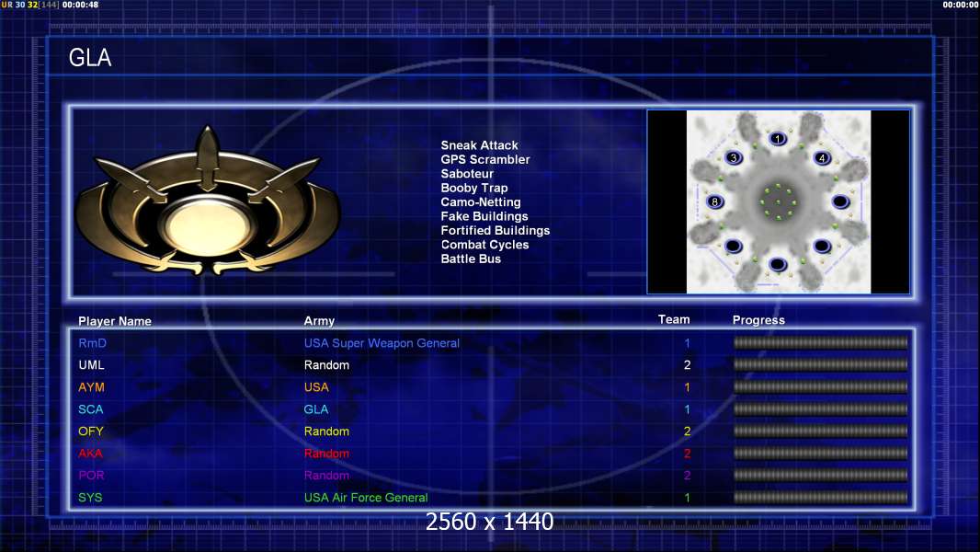980x552 pixels.
Task: Click the Progress column header
Action: [x=758, y=320]
